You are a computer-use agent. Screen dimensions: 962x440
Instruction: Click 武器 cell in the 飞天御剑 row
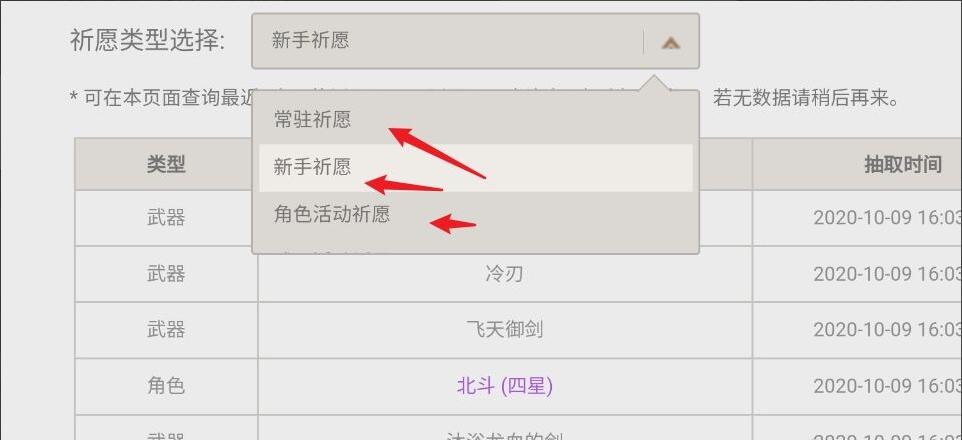click(x=166, y=330)
